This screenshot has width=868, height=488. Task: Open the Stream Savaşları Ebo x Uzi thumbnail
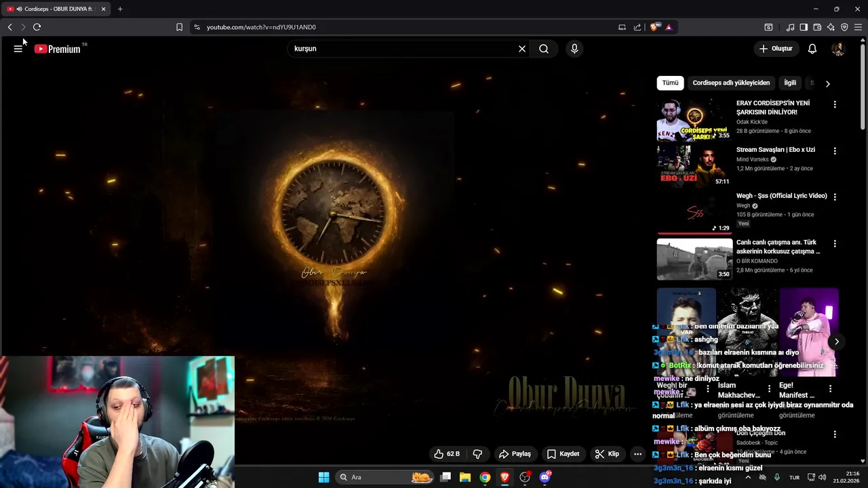(x=694, y=165)
